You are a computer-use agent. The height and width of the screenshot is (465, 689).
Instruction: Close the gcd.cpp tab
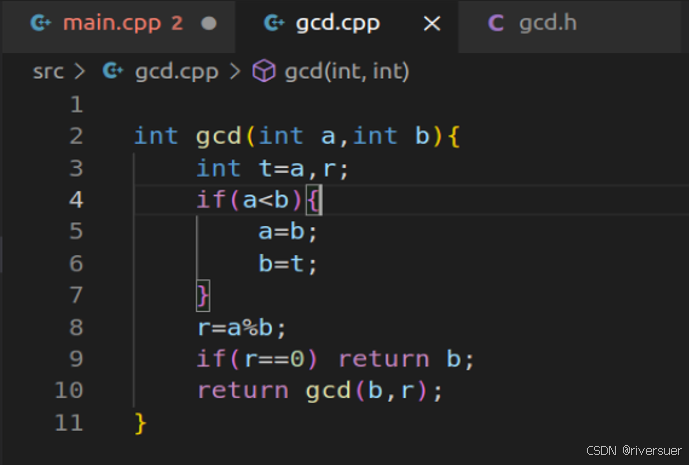(432, 23)
